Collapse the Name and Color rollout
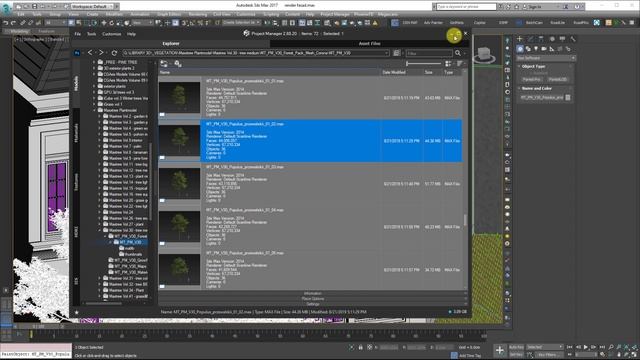The image size is (640, 360). [x=536, y=88]
